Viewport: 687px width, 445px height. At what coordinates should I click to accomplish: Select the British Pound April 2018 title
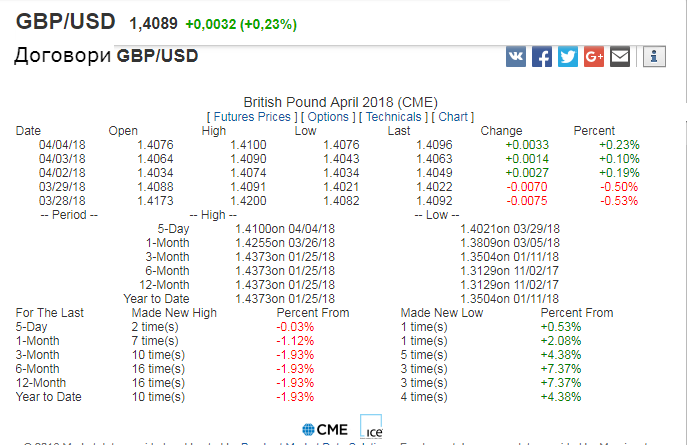pyautogui.click(x=340, y=102)
